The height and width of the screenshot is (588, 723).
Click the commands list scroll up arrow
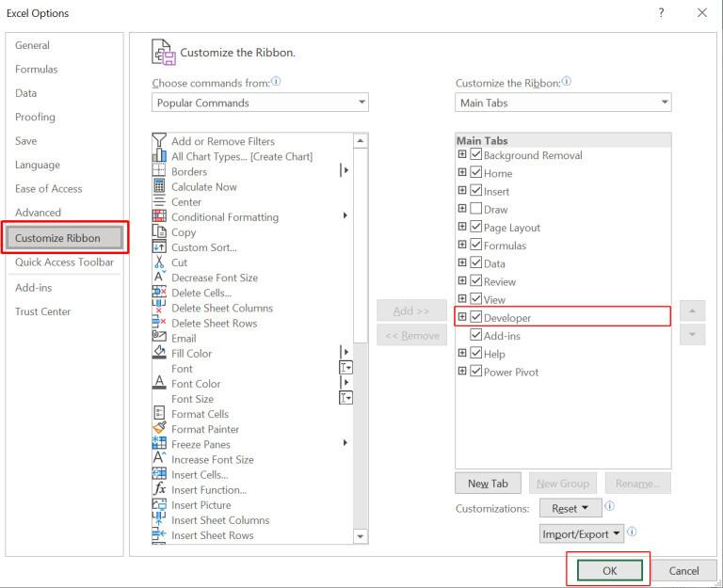pos(361,140)
